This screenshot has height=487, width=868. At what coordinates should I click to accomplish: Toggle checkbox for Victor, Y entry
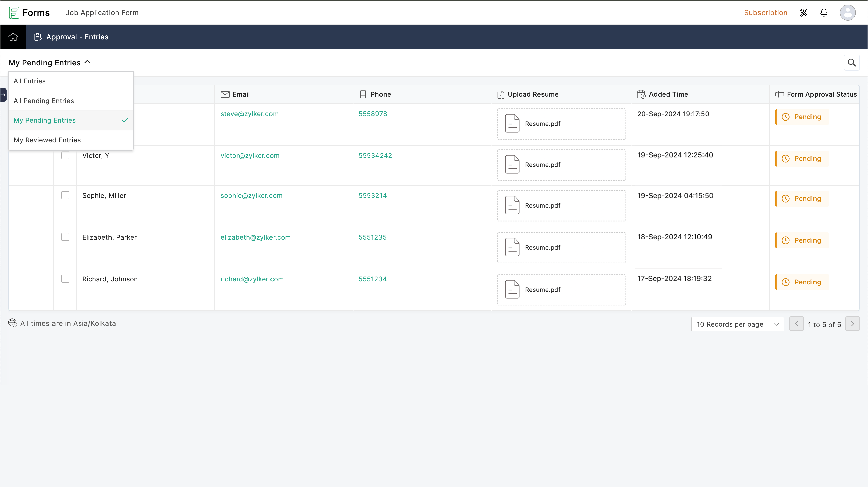click(x=65, y=156)
